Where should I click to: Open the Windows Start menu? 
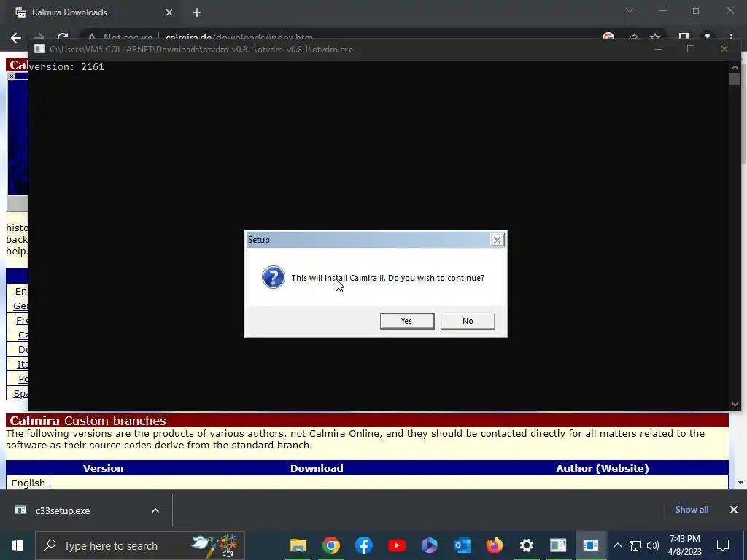tap(18, 545)
